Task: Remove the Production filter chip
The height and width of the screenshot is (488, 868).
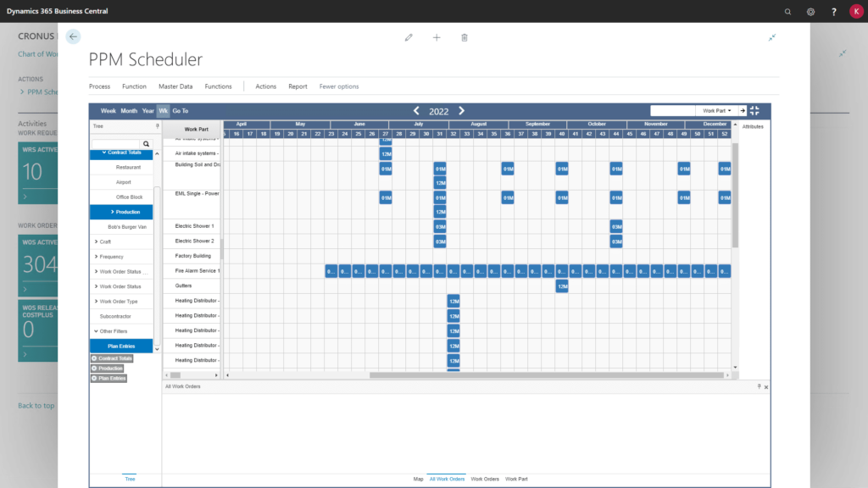Action: (94, 369)
